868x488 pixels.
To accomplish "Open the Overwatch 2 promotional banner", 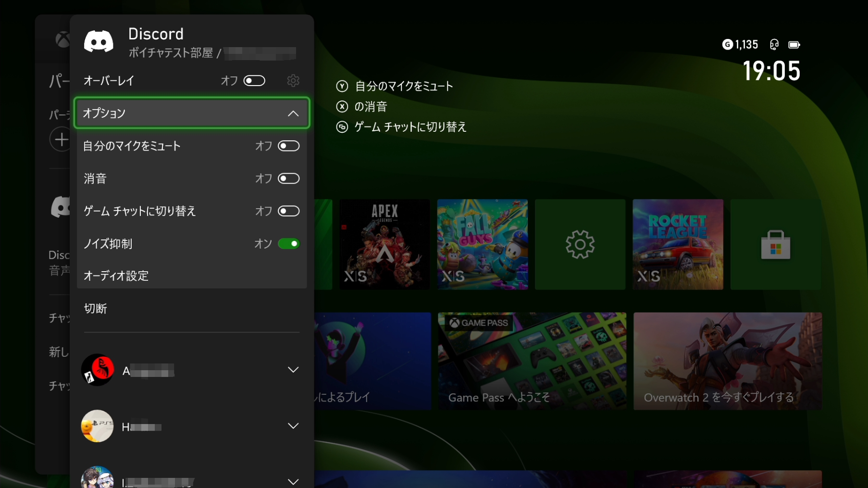I will 727,361.
